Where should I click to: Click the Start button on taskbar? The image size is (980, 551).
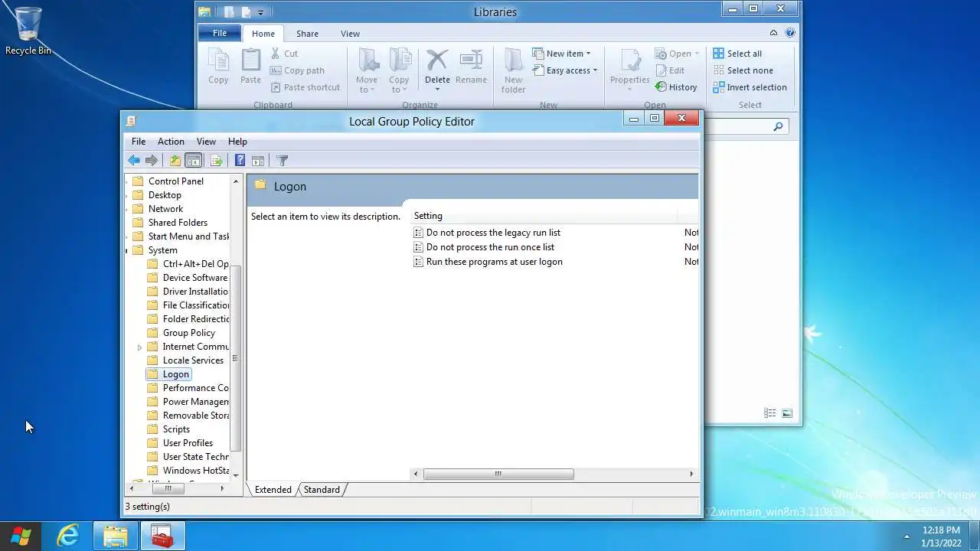tap(21, 536)
